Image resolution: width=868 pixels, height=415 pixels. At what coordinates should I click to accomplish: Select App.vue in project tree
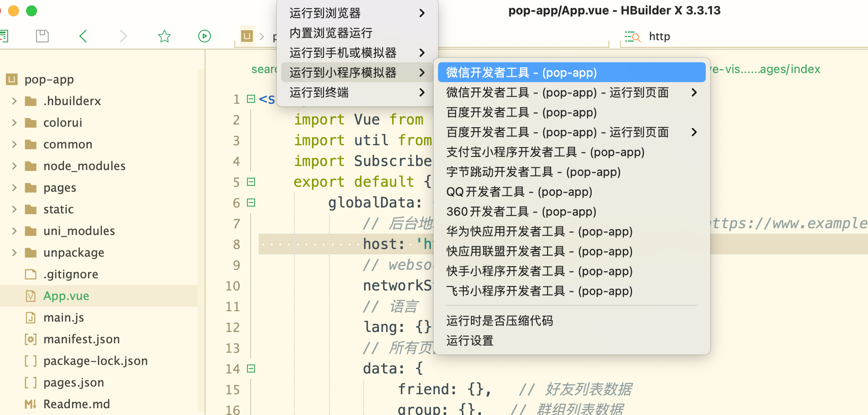pos(99,296)
